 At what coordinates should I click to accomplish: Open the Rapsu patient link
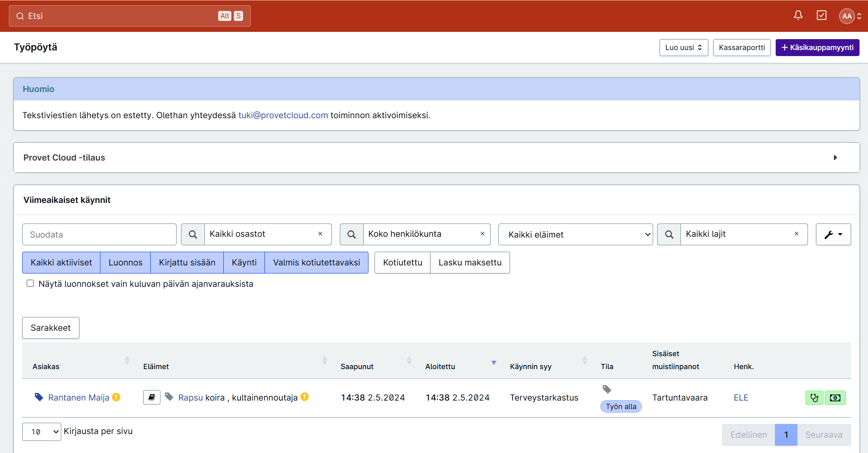point(190,398)
